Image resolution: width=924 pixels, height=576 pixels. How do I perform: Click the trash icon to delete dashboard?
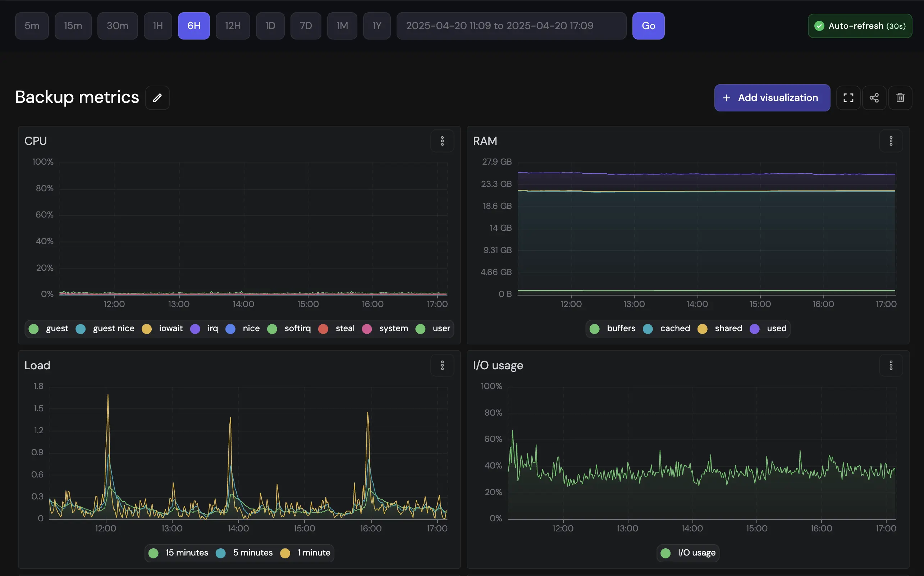(x=900, y=97)
